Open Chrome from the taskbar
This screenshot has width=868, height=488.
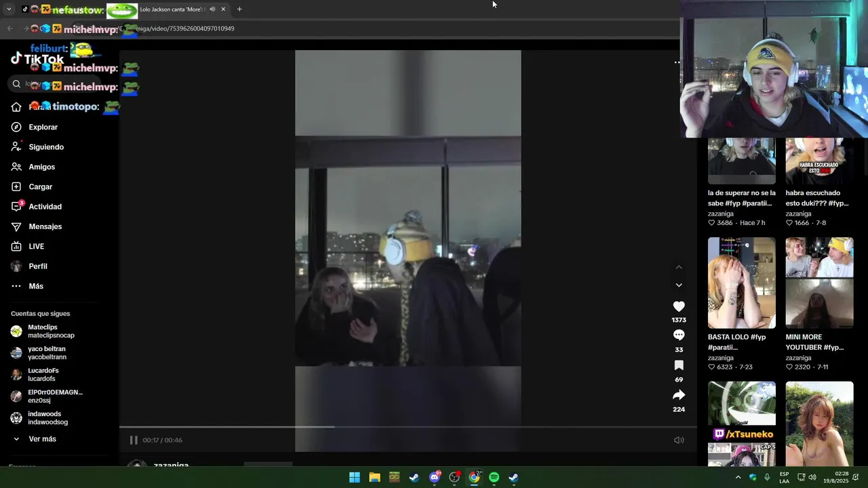pos(474,477)
